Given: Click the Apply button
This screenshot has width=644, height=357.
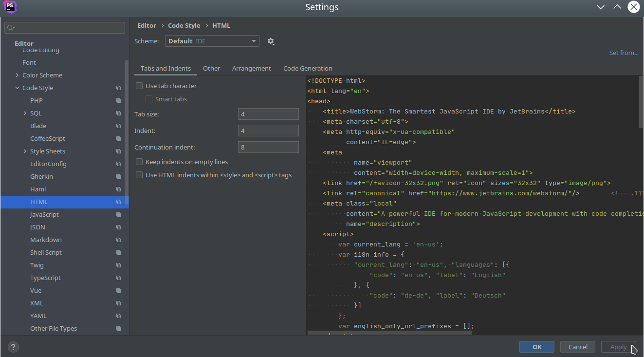Looking at the screenshot, I should tap(618, 347).
